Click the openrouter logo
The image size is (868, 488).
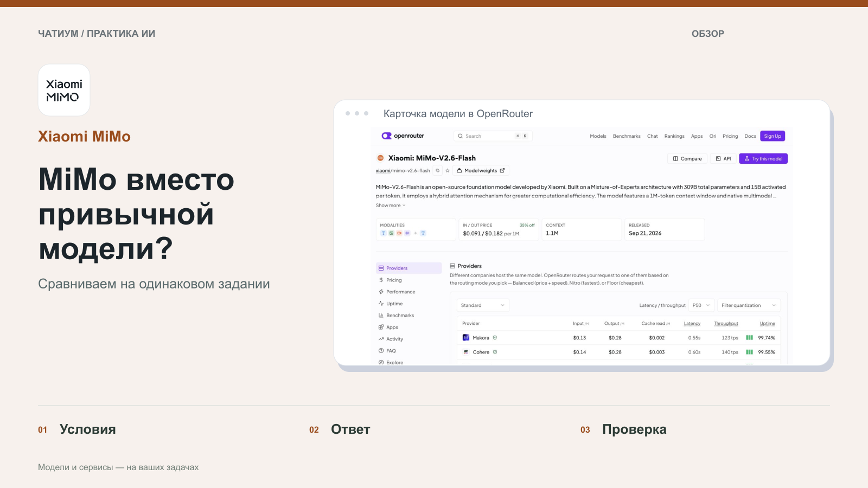(x=403, y=136)
